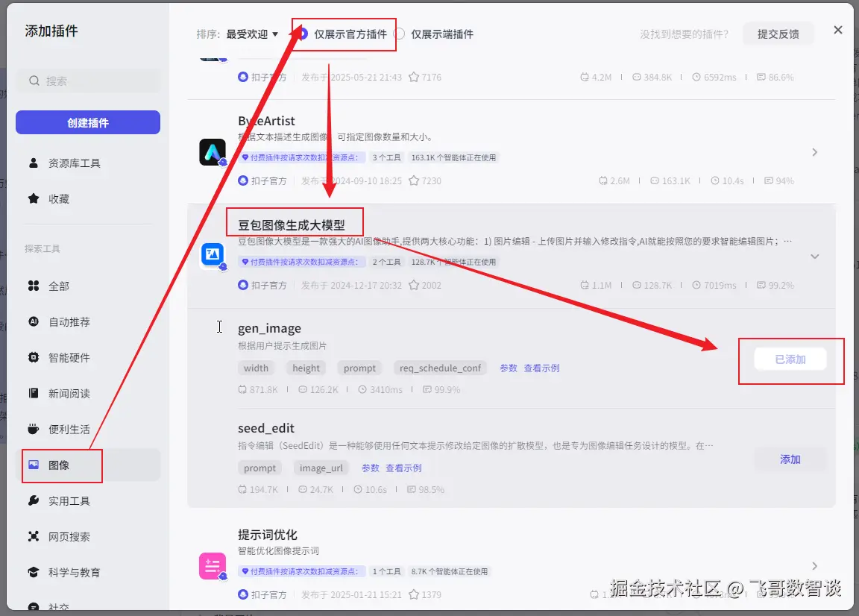Click 扣子官方 avatar under 提示词优化

(x=243, y=594)
